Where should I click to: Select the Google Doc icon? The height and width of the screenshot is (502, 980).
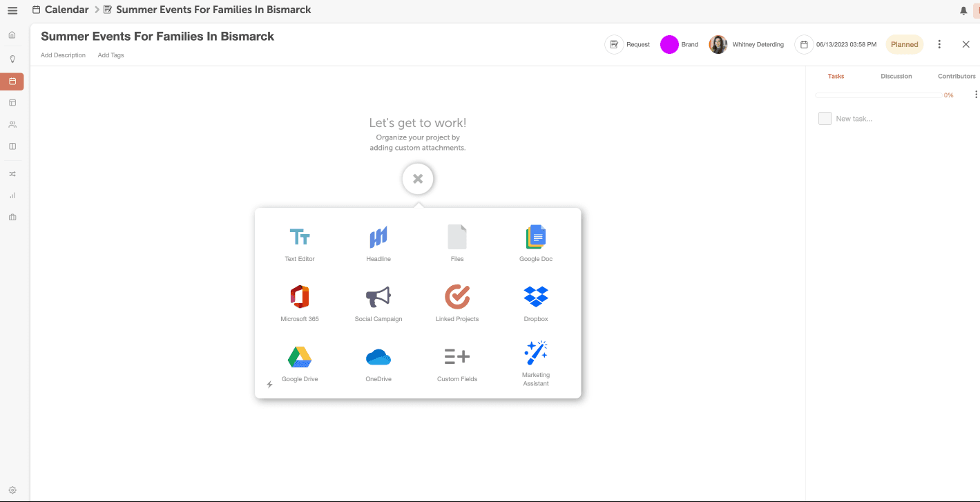(536, 238)
